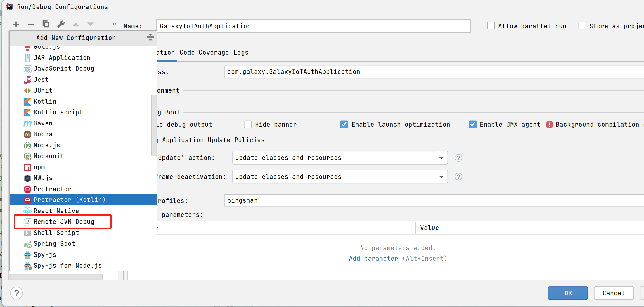Switch to the Code Coverage tab

pos(204,53)
